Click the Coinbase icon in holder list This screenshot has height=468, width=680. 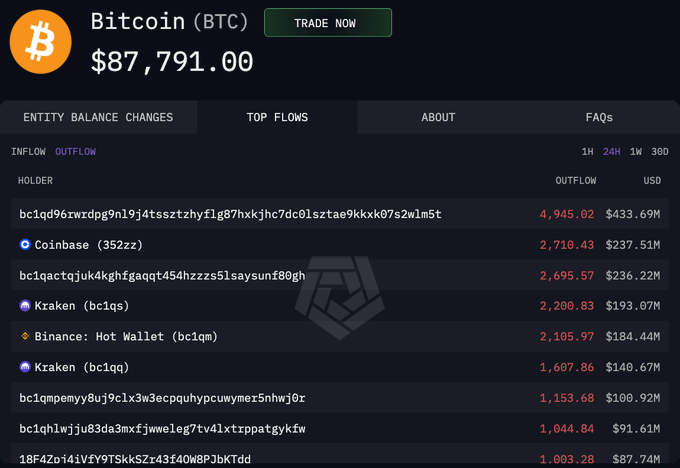point(26,244)
